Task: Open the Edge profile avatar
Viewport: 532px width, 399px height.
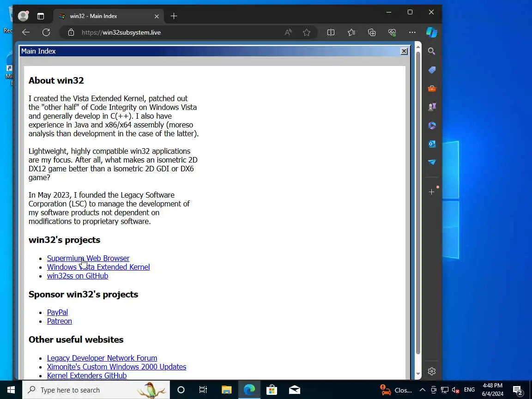Action: pos(23,16)
